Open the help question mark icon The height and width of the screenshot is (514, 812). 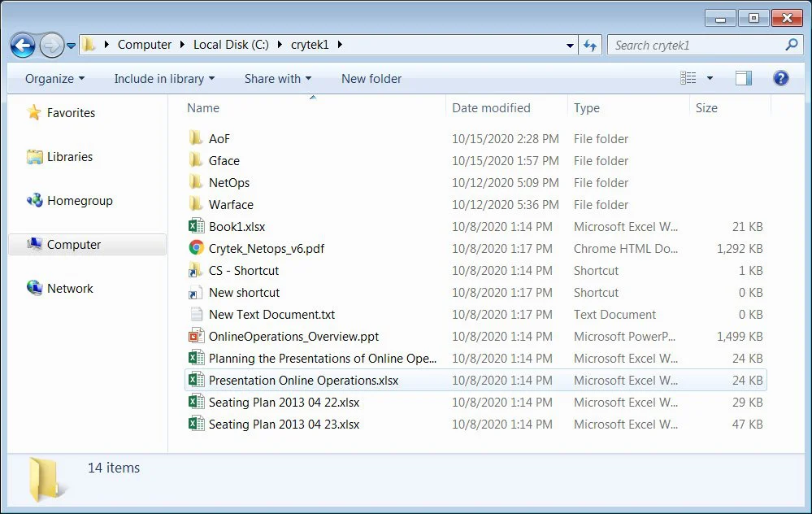pyautogui.click(x=780, y=78)
